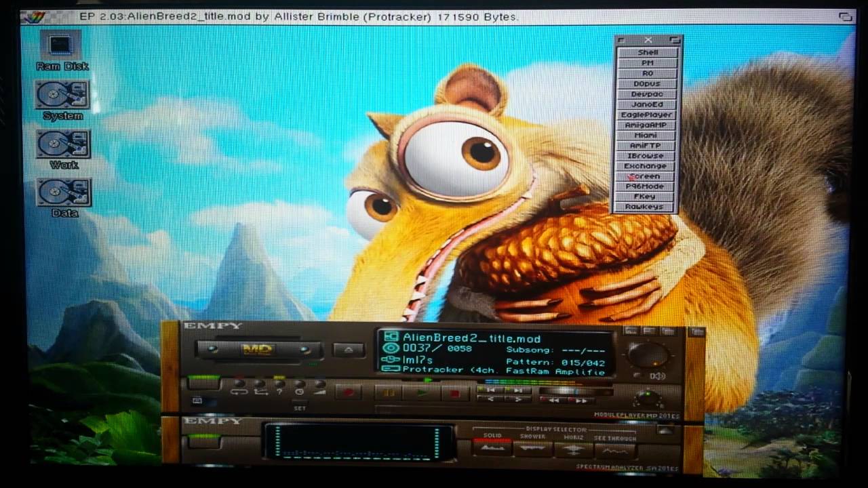Launch Shell from the dock
868x488 pixels.
pos(648,52)
